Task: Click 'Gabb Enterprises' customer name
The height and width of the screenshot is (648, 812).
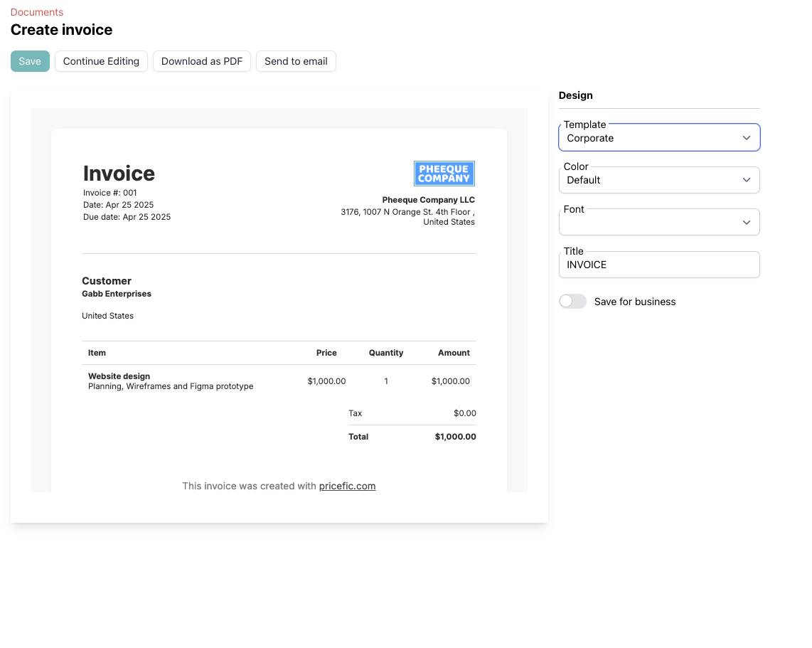Action: click(117, 294)
